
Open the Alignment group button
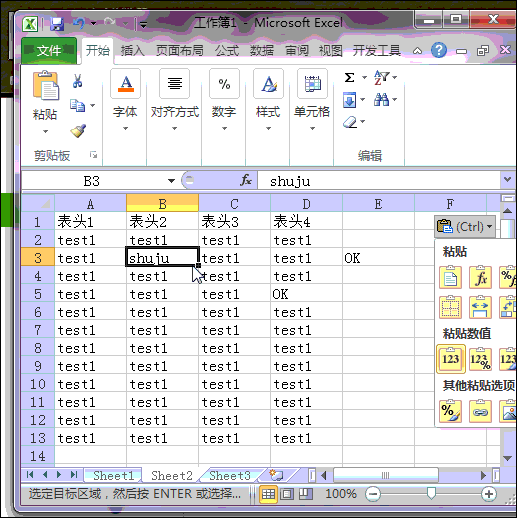point(174,84)
